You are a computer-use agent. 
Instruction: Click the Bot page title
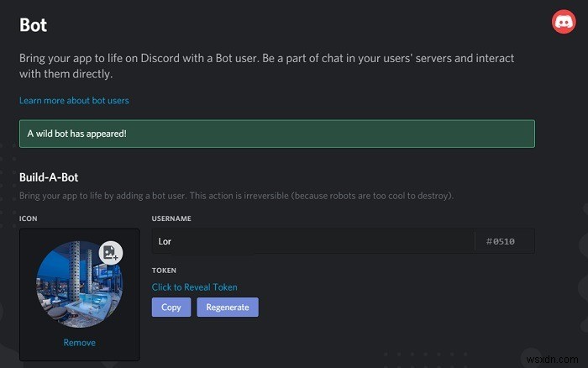[33, 24]
